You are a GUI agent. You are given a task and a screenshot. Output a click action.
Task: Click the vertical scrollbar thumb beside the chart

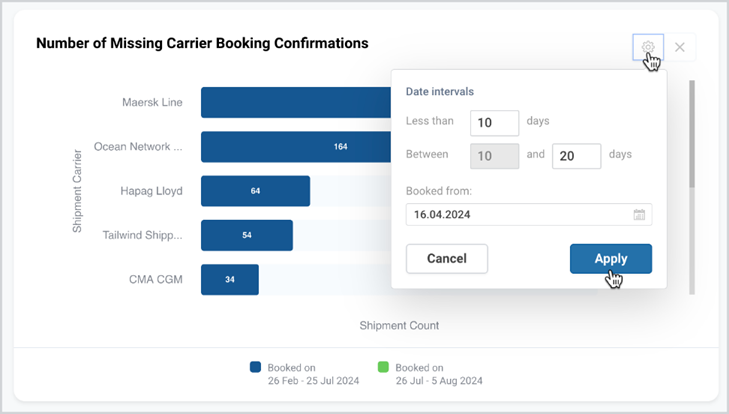[x=692, y=134]
